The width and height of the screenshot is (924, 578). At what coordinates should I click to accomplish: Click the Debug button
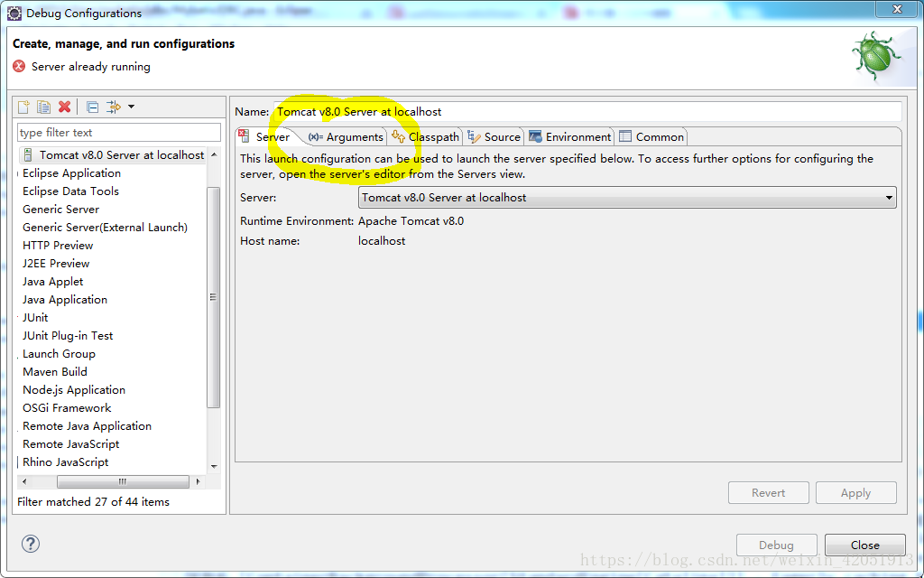[x=776, y=545]
